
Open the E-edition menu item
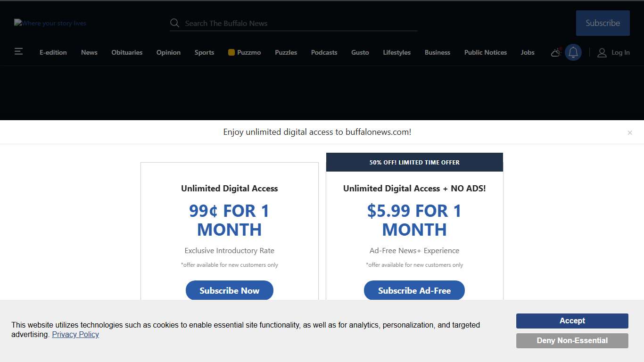(53, 52)
